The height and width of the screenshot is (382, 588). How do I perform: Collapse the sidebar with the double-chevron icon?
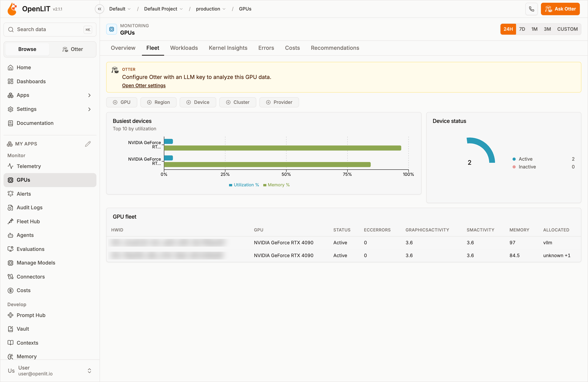pos(99,9)
